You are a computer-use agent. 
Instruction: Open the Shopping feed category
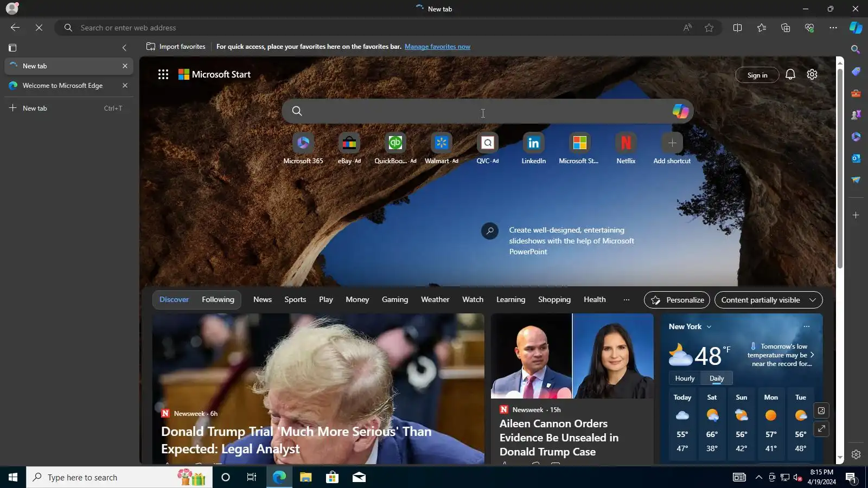(x=554, y=299)
